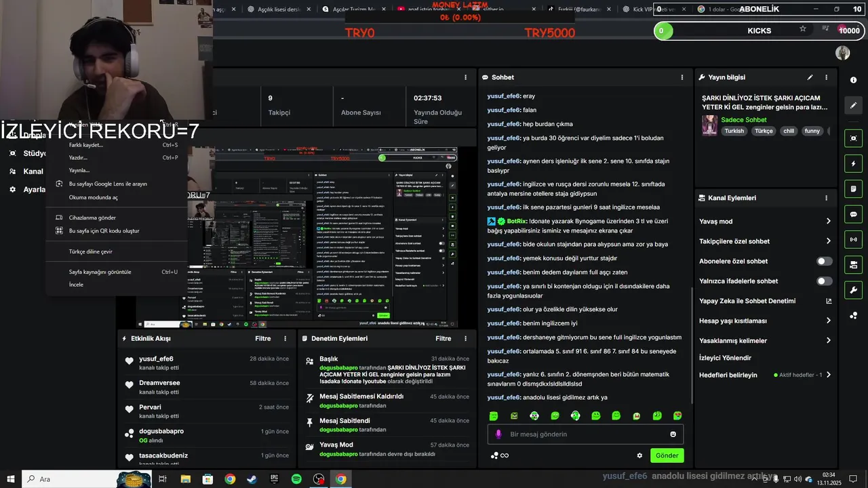Image resolution: width=868 pixels, height=488 pixels.
Task: Open the stats panel three-dot menu
Action: tap(465, 77)
